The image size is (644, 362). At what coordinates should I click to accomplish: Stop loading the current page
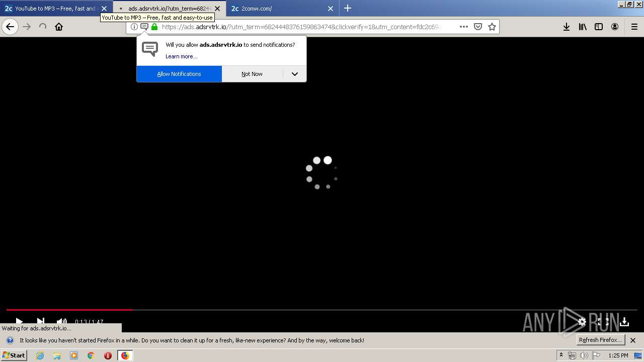[x=43, y=27]
